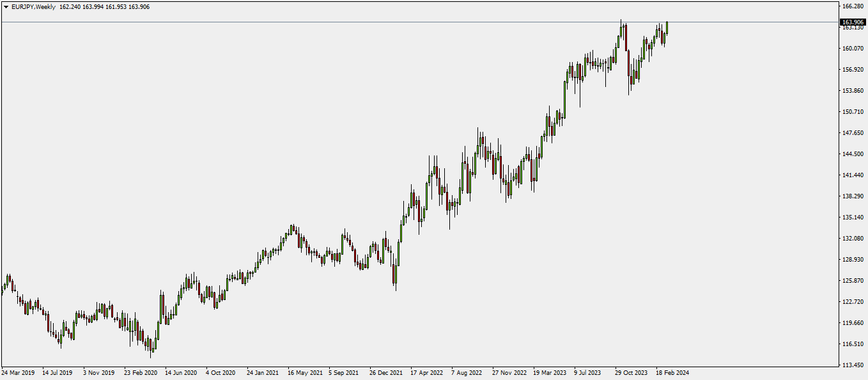This screenshot has height=380, width=868.
Task: Click the 119.660 price axis label
Action: click(853, 323)
